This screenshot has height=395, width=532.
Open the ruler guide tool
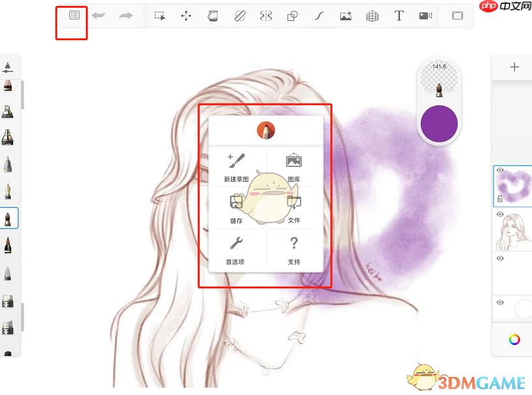(x=240, y=16)
